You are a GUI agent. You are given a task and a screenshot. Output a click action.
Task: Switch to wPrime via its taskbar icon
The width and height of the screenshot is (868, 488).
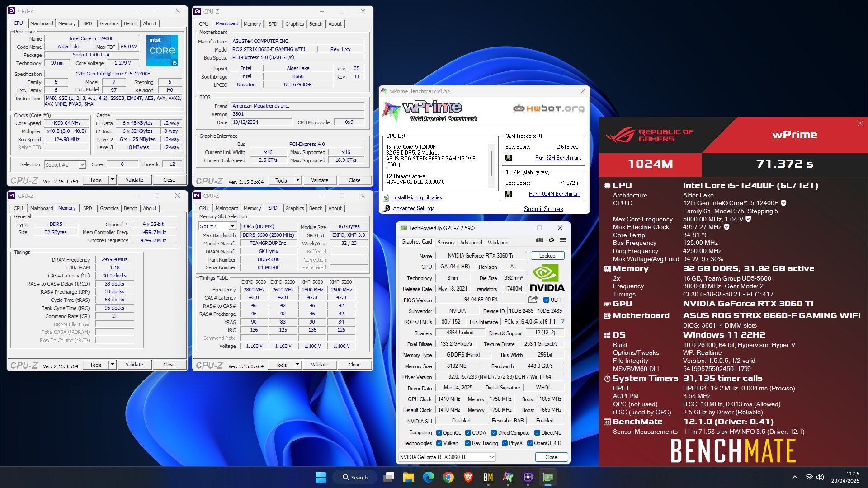pyautogui.click(x=508, y=477)
